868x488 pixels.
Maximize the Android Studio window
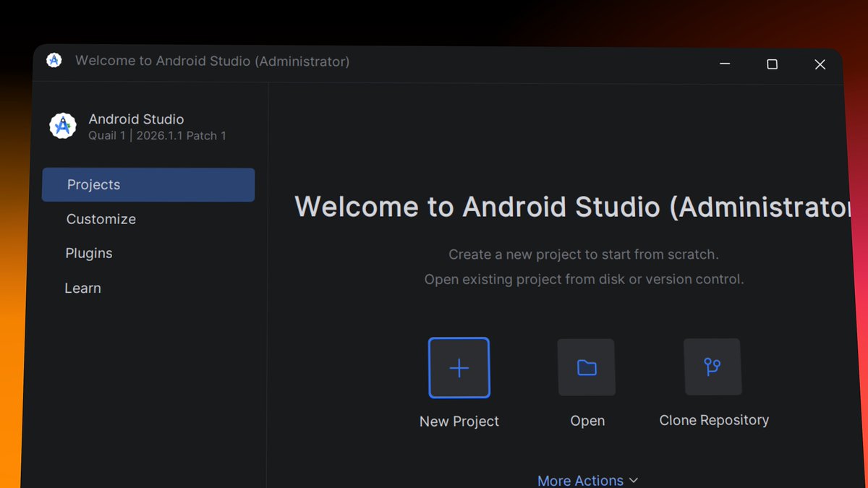772,64
